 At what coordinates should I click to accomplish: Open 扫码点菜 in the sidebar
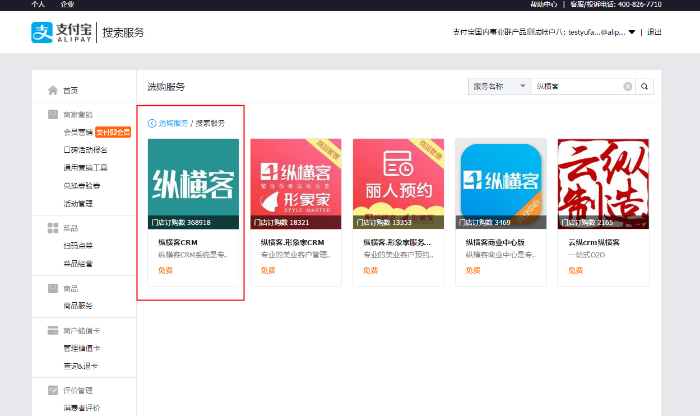[x=78, y=245]
